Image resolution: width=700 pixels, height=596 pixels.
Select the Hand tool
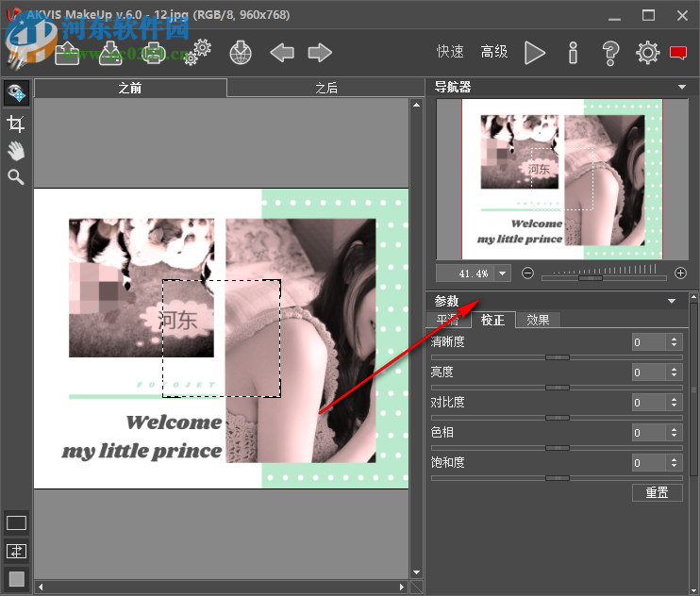coord(16,151)
